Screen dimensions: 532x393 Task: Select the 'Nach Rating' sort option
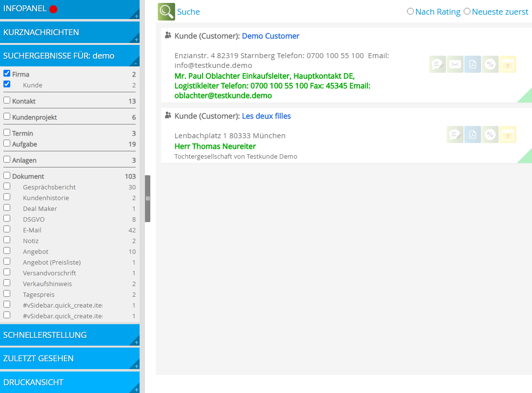410,11
